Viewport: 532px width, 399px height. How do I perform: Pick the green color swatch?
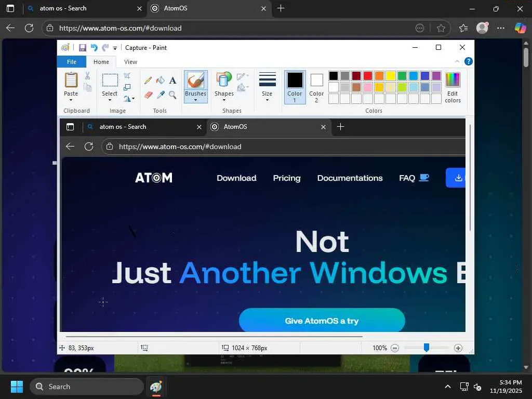point(402,76)
